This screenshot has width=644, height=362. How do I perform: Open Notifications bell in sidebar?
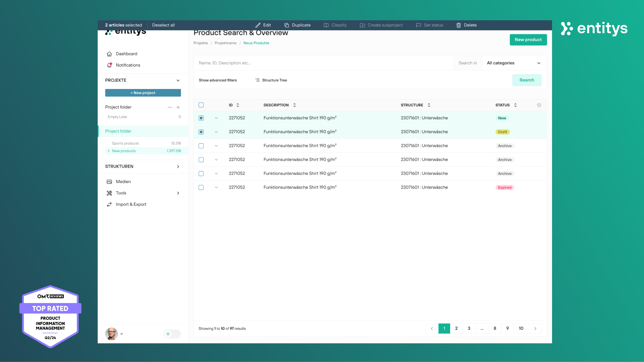pyautogui.click(x=109, y=65)
